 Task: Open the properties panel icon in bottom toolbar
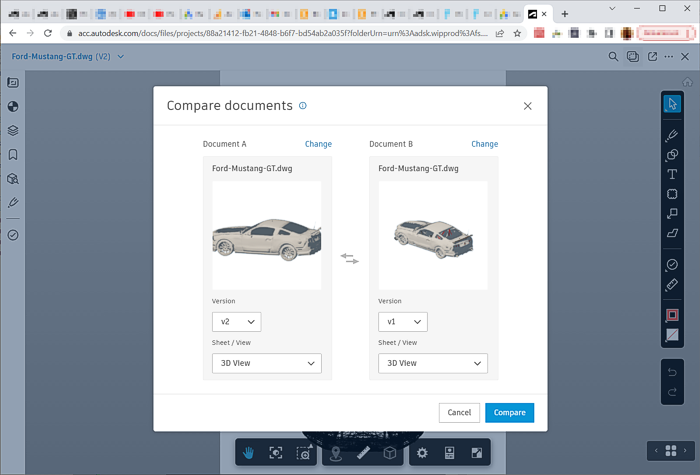point(450,453)
